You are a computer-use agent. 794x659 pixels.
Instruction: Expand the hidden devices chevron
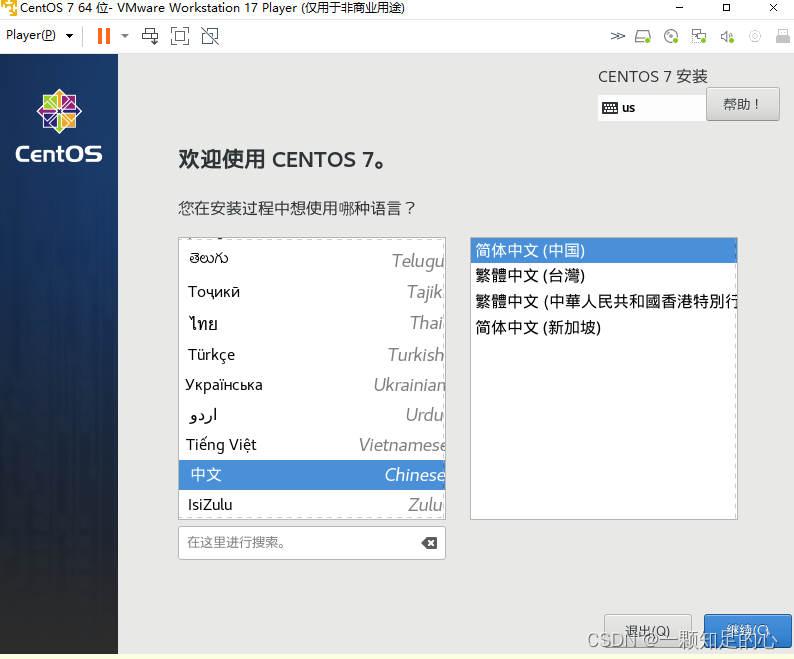pos(617,36)
